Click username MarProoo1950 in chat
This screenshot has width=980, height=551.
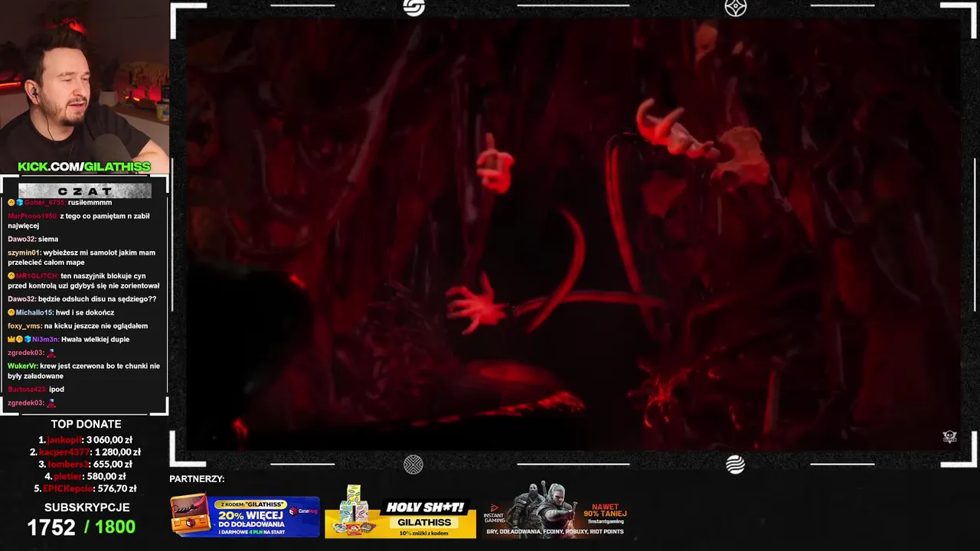(x=32, y=216)
